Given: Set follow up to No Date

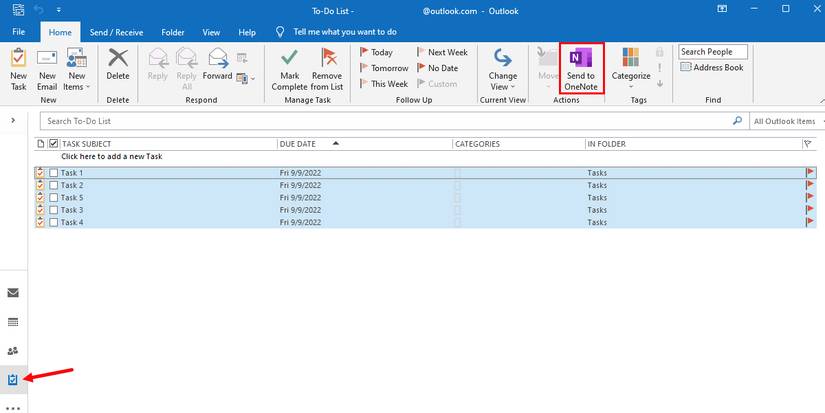Looking at the screenshot, I should coord(437,68).
